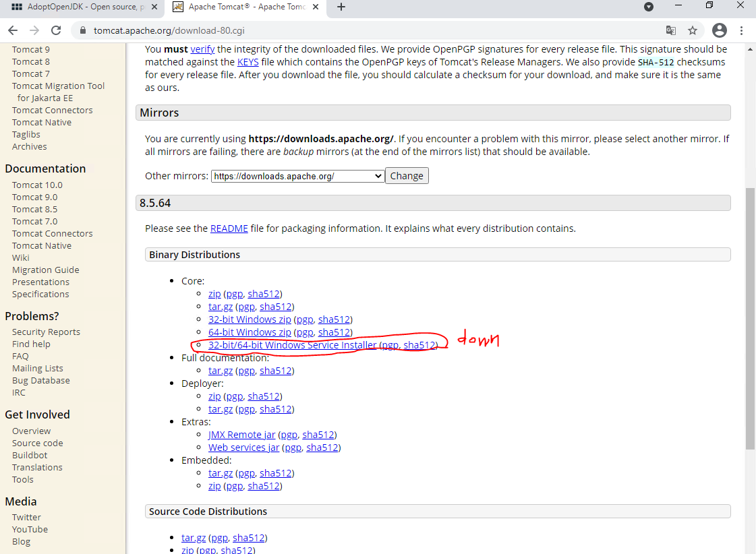The width and height of the screenshot is (756, 554).
Task: Close the Apache Tomcat tab
Action: pos(316,7)
